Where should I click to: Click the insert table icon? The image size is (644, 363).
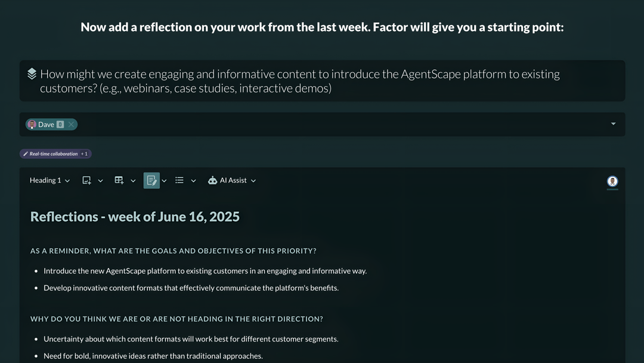(119, 180)
